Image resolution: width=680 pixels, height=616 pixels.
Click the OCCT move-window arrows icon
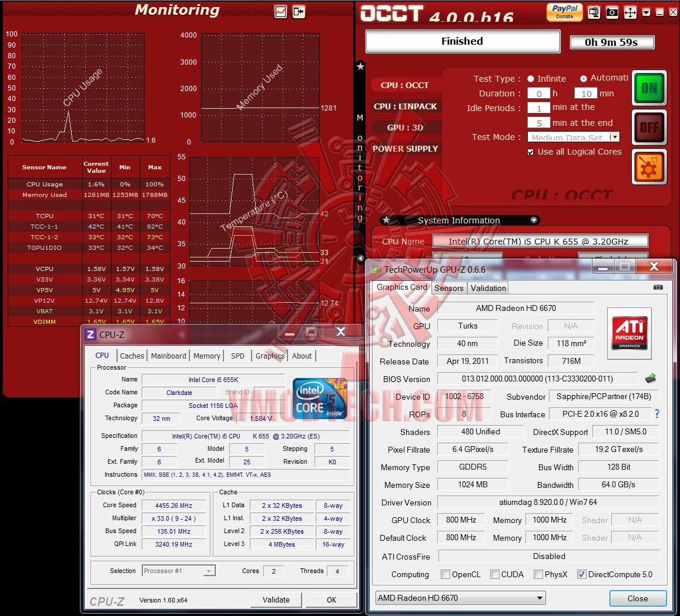click(630, 12)
